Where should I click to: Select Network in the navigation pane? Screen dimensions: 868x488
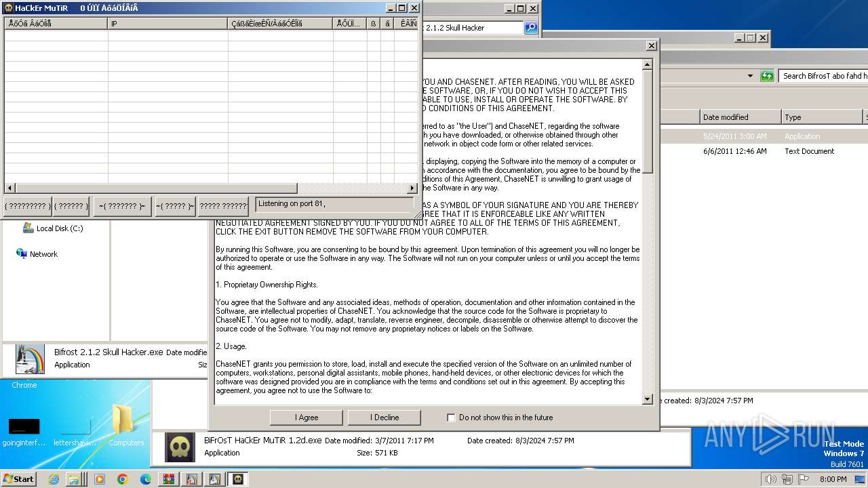click(x=37, y=254)
